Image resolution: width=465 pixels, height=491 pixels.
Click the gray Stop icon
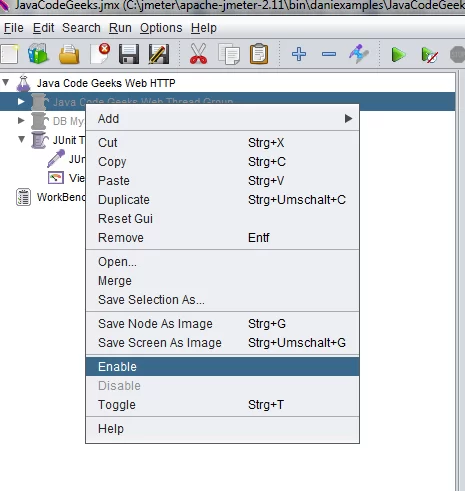(457, 55)
